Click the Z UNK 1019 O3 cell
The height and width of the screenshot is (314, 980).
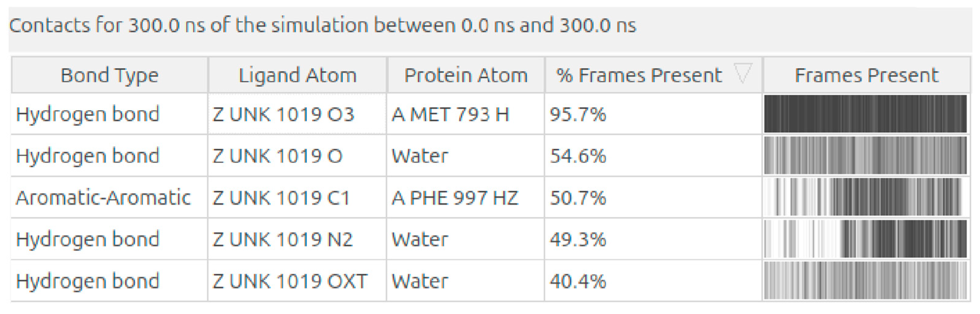[x=283, y=114]
